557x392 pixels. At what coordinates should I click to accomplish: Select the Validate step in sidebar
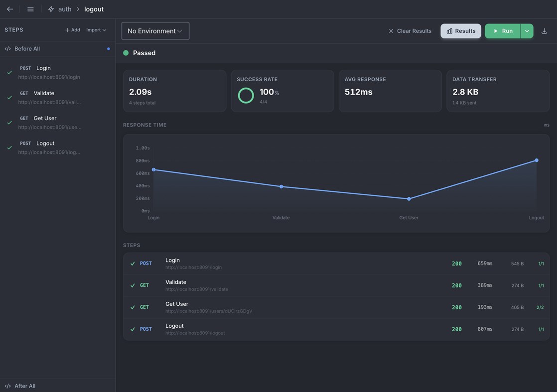[58, 97]
